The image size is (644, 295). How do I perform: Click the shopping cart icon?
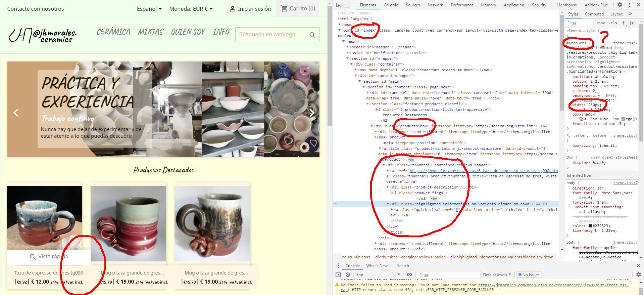click(284, 8)
